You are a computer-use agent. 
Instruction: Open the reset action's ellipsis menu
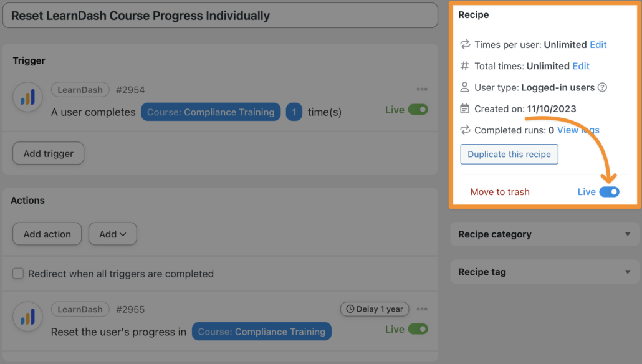422,309
